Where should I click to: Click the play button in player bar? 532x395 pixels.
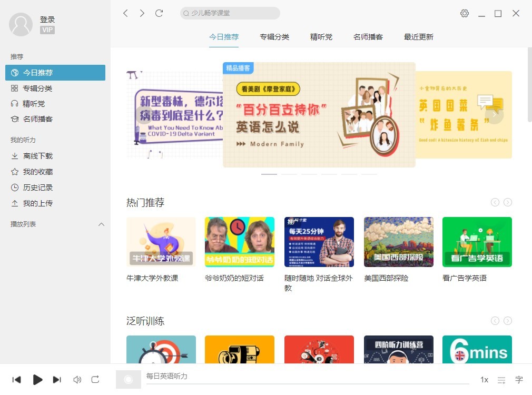(37, 379)
